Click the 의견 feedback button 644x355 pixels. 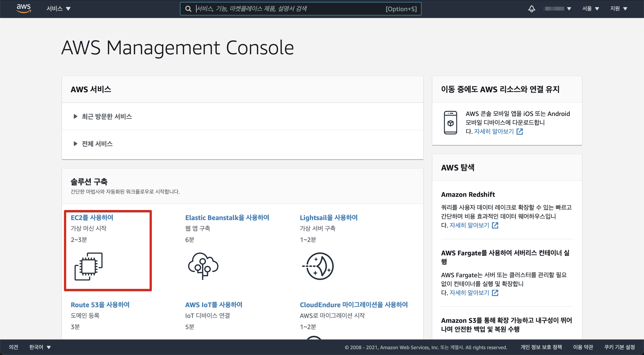click(13, 347)
